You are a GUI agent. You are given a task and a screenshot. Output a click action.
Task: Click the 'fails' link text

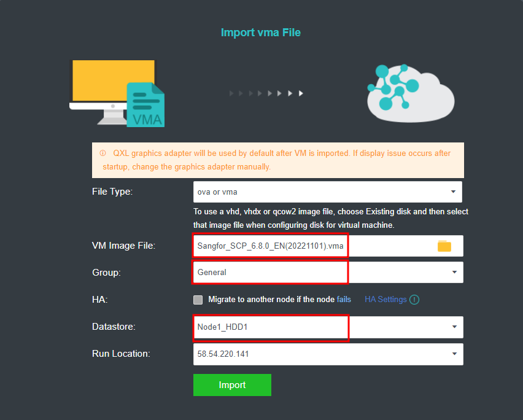click(344, 300)
